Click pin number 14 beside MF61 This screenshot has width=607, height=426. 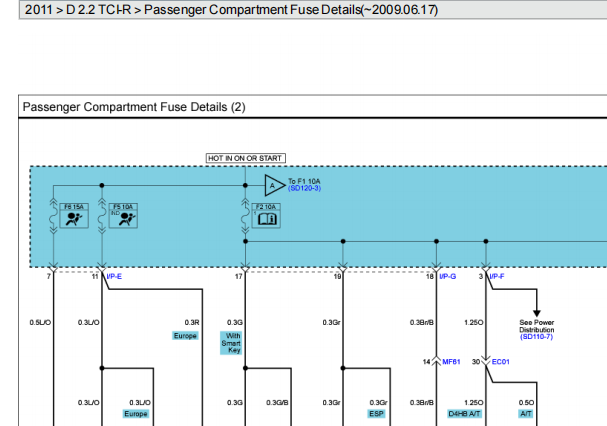[x=426, y=362]
